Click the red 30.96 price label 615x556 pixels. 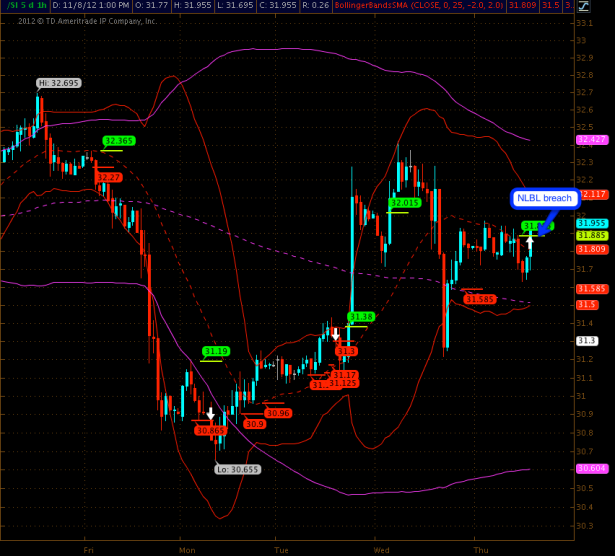pos(278,413)
